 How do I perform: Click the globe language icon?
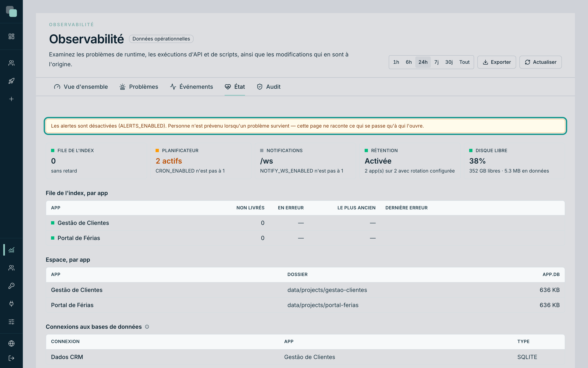[11, 343]
